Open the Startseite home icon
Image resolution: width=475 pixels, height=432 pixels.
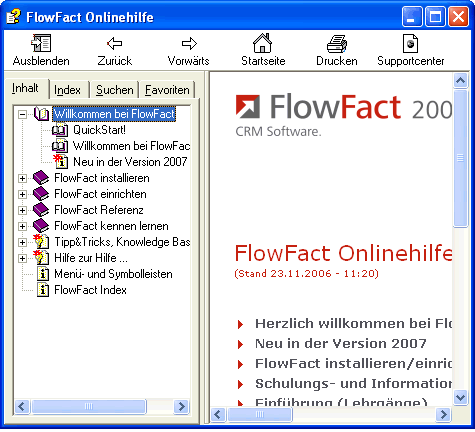(263, 43)
